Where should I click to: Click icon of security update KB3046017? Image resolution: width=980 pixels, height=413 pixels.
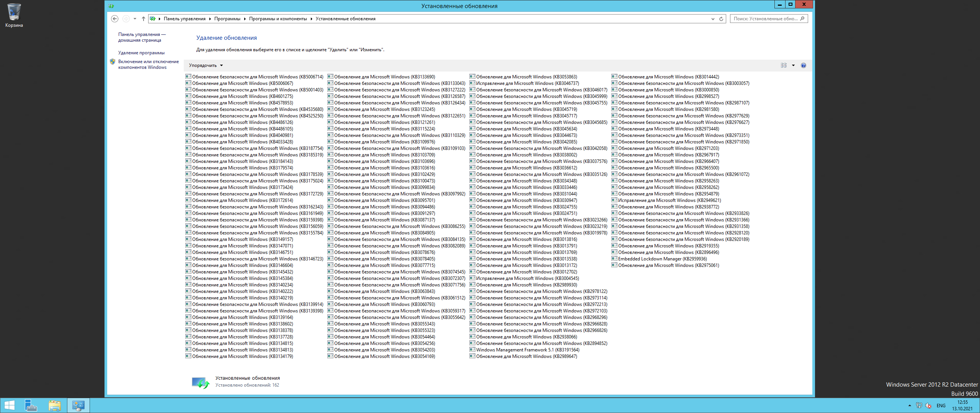472,89
